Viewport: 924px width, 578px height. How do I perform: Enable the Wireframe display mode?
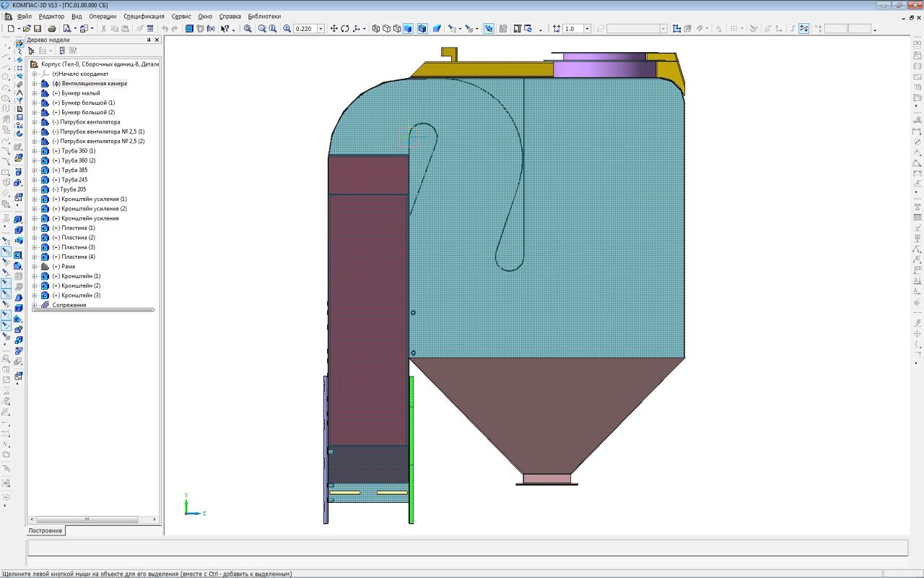376,29
